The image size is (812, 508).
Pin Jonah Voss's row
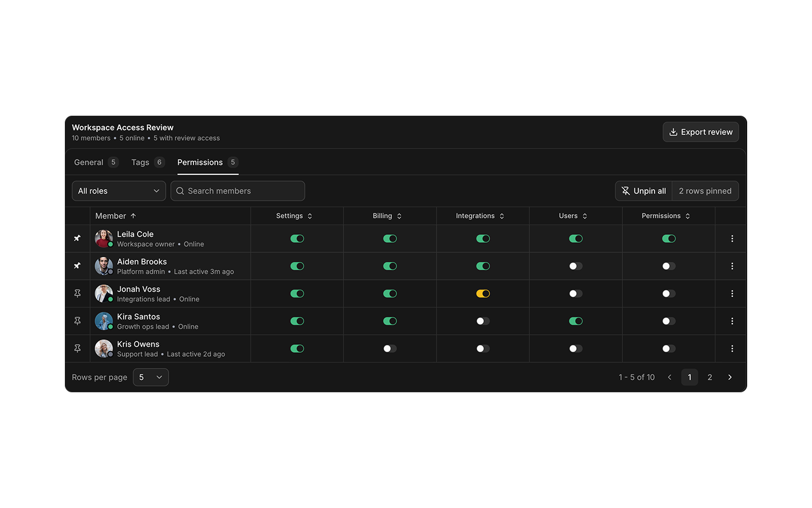click(77, 294)
